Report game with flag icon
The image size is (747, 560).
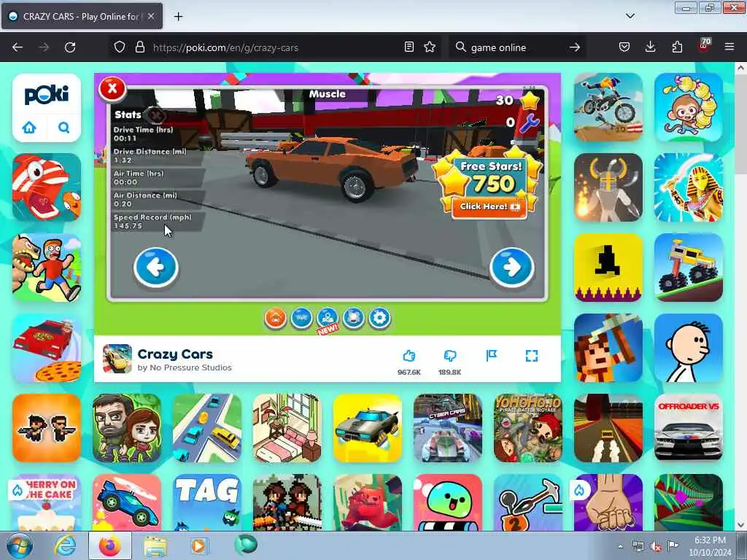[x=491, y=355]
